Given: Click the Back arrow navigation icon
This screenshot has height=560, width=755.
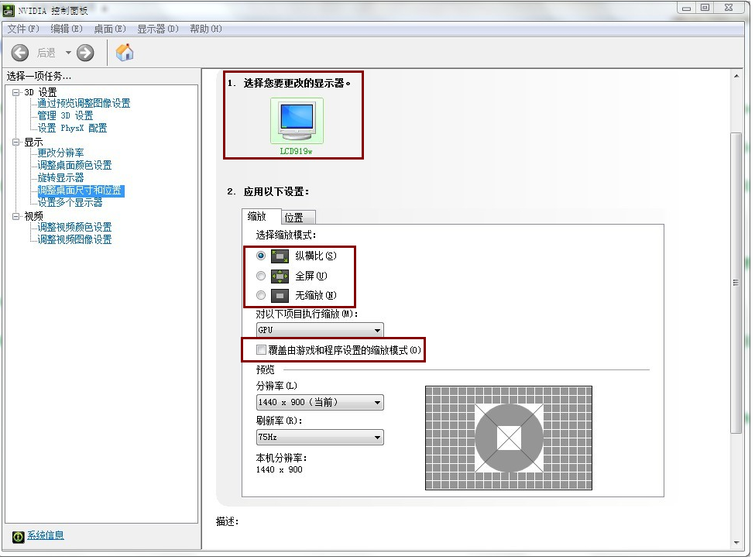Looking at the screenshot, I should point(20,53).
